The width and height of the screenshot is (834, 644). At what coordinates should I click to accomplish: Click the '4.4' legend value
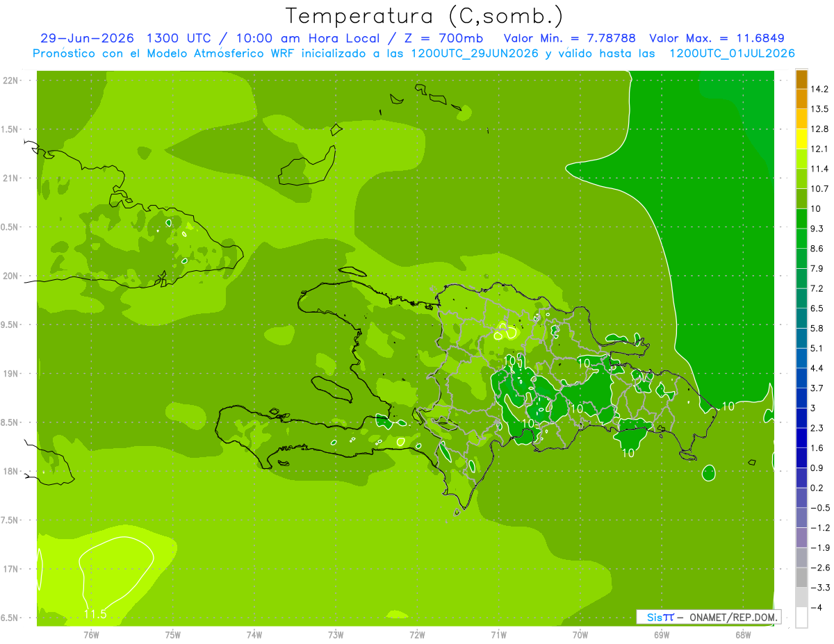pos(817,368)
